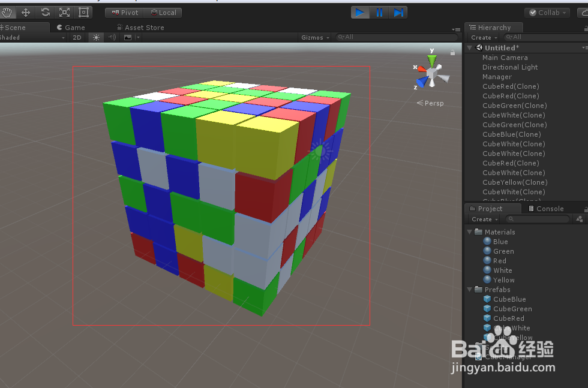The image size is (588, 388).
Task: Toggle 2D scene view mode
Action: (x=77, y=38)
